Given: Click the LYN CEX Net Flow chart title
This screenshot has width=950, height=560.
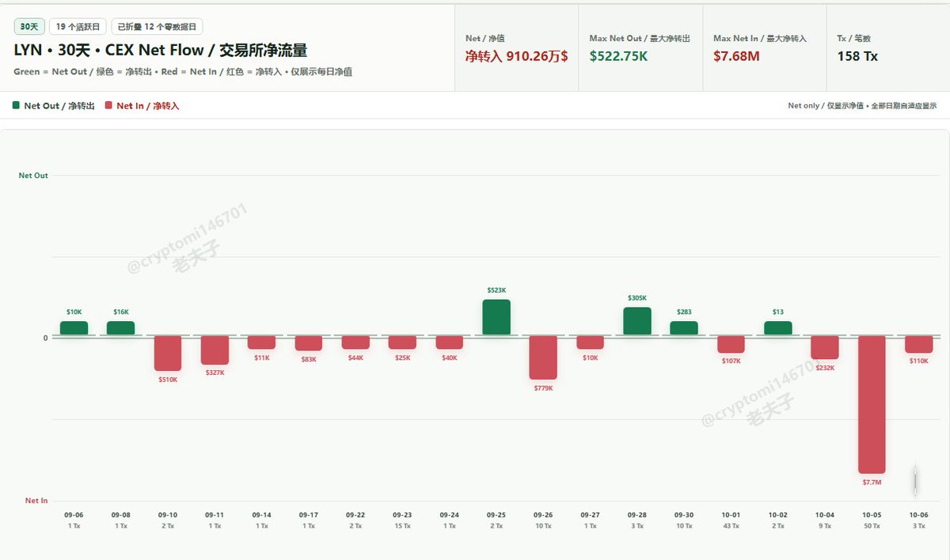Looking at the screenshot, I should (x=161, y=51).
